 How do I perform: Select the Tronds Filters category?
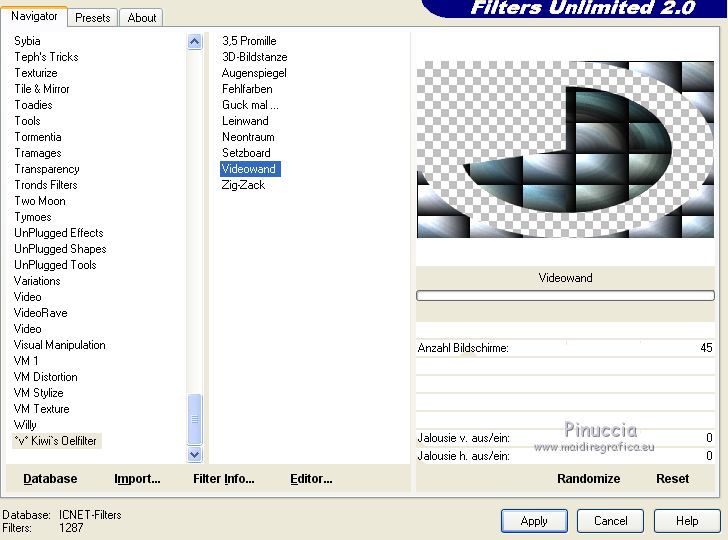coord(46,185)
